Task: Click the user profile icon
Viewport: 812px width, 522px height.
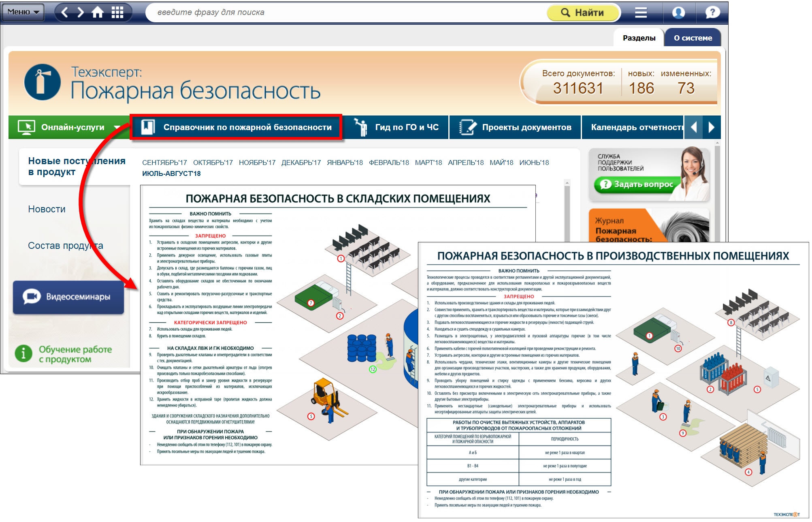Action: pyautogui.click(x=678, y=13)
